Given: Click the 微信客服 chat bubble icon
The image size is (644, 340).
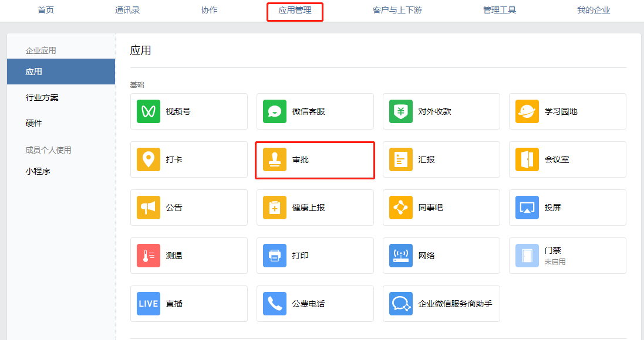Looking at the screenshot, I should click(x=274, y=111).
